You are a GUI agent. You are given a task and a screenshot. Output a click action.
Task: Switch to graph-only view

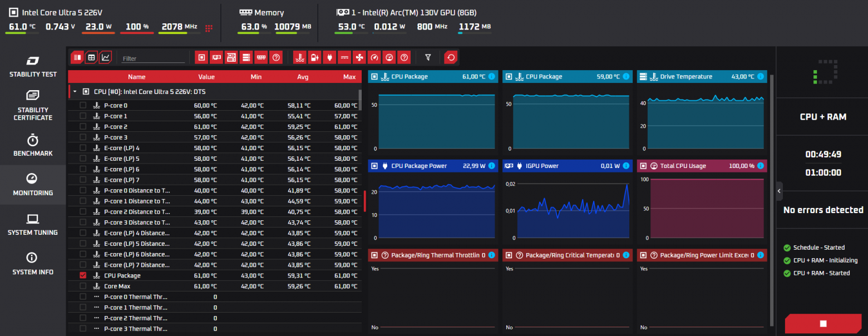[x=105, y=57]
